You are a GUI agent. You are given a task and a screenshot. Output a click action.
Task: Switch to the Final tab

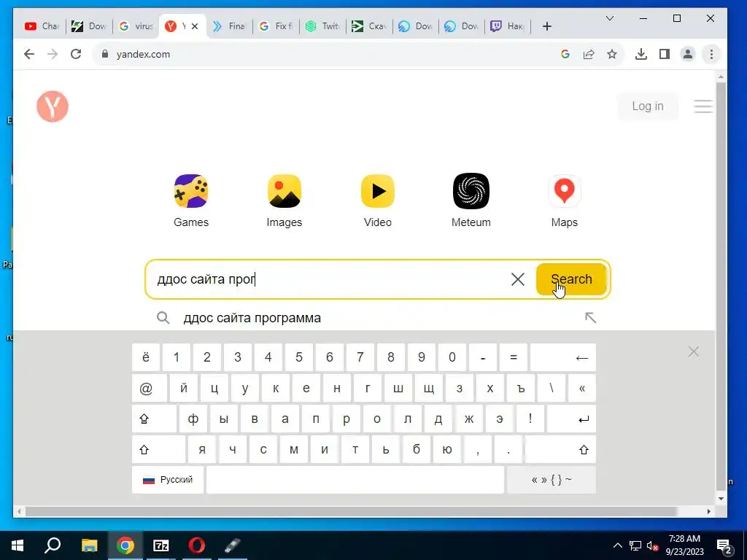click(229, 26)
